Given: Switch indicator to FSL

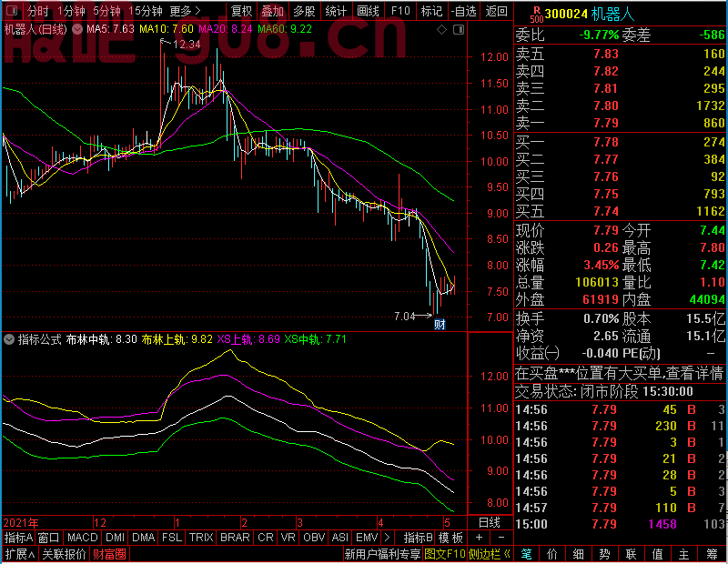Looking at the screenshot, I should click(x=172, y=538).
